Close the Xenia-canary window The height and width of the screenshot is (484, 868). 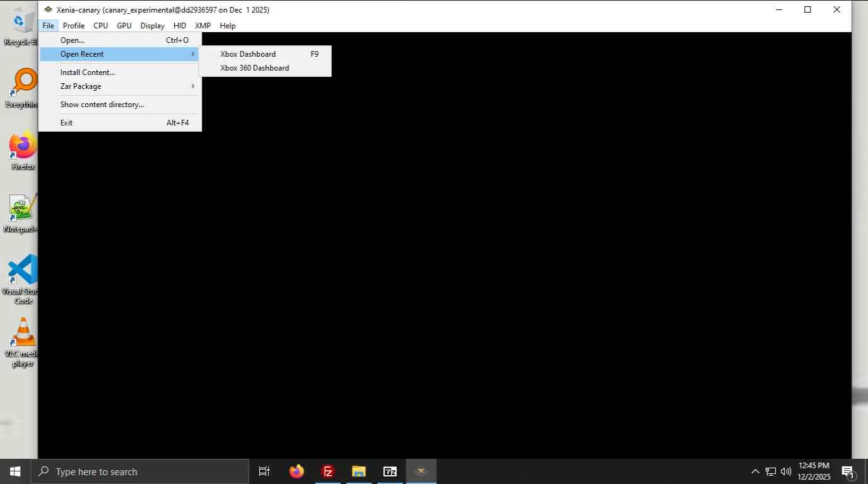click(836, 9)
